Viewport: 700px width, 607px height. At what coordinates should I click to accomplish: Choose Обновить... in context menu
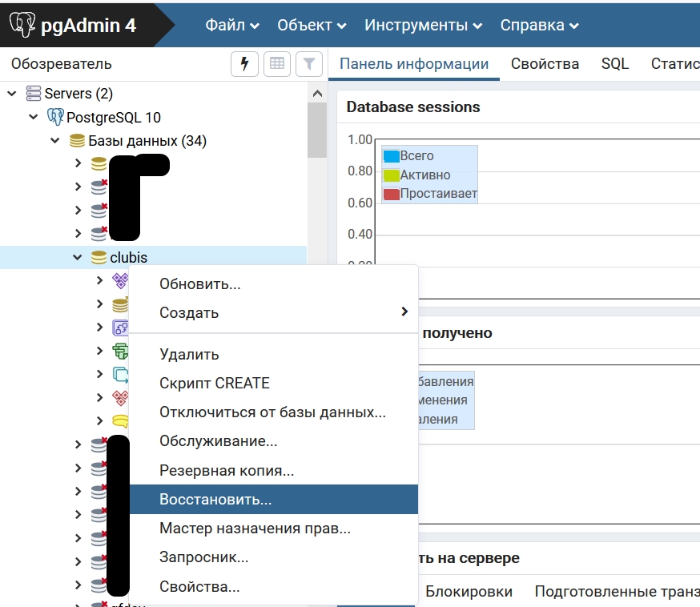(x=274, y=283)
